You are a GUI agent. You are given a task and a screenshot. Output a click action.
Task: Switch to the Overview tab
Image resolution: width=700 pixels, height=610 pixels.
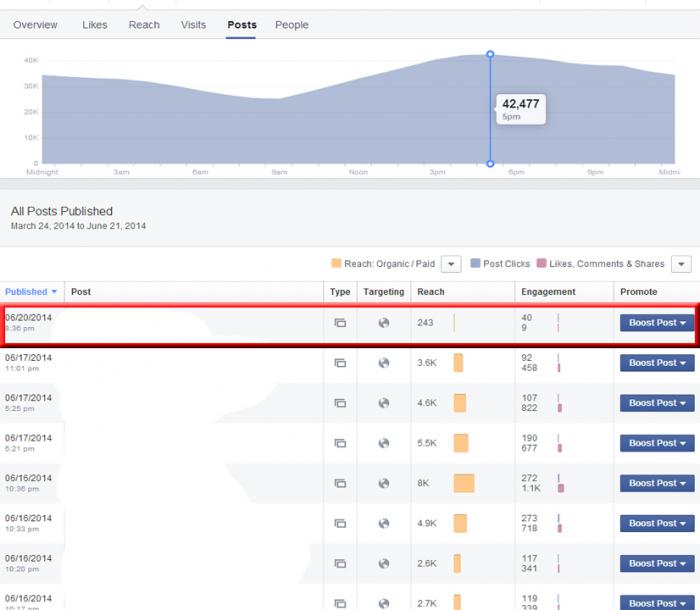(x=35, y=25)
